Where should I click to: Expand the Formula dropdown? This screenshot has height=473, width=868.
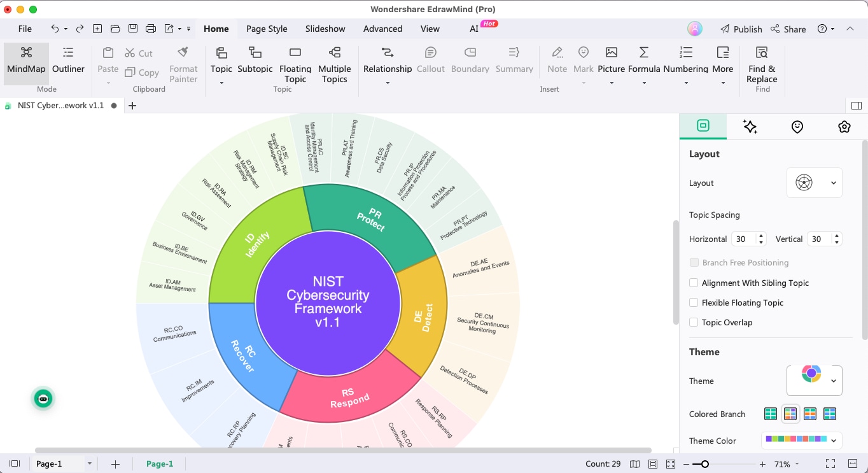[x=643, y=83]
